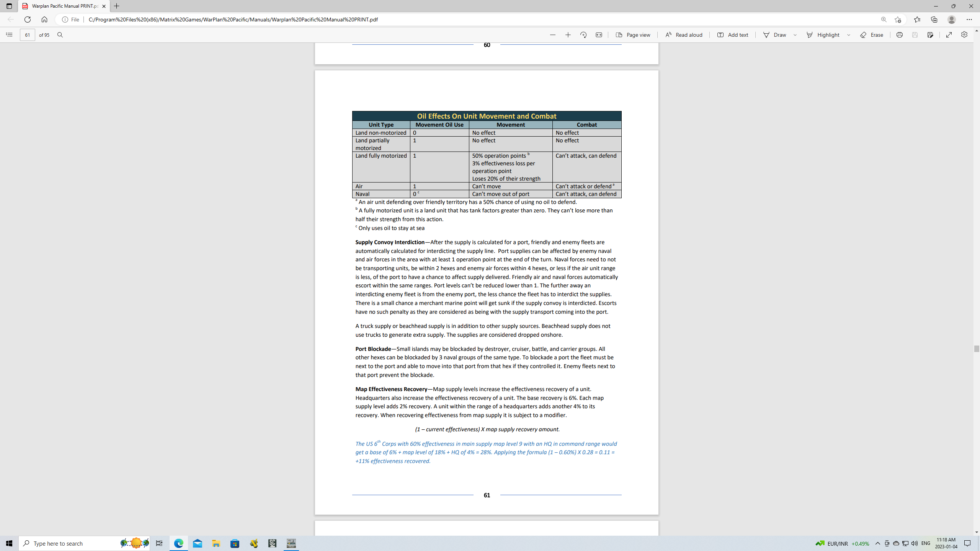Enter full screen mode
The width and height of the screenshot is (980, 551).
click(x=949, y=35)
